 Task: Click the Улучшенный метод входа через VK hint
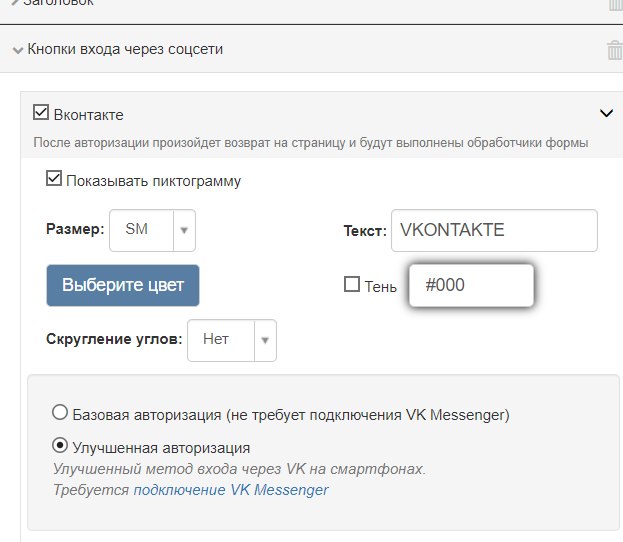click(x=239, y=469)
